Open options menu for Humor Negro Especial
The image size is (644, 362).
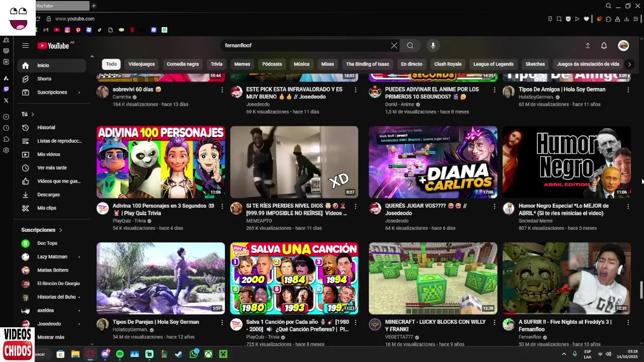[628, 206]
